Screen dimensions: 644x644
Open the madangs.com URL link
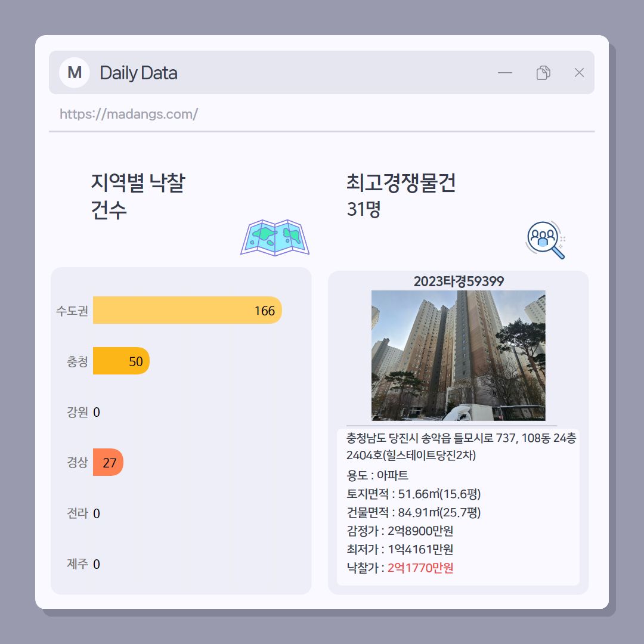point(129,114)
